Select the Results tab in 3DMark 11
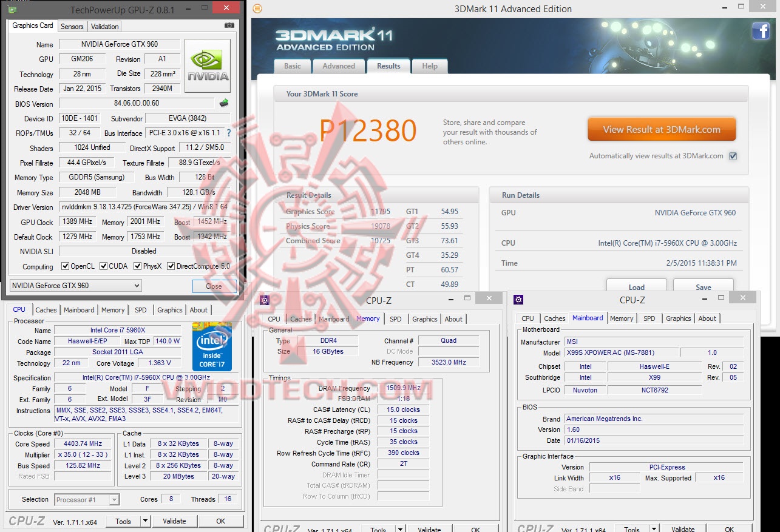780x532 pixels. [x=388, y=66]
